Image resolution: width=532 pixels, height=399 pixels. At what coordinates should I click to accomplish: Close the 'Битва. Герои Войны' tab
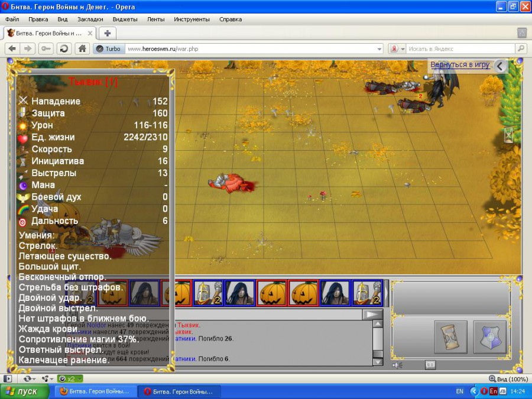(x=90, y=33)
